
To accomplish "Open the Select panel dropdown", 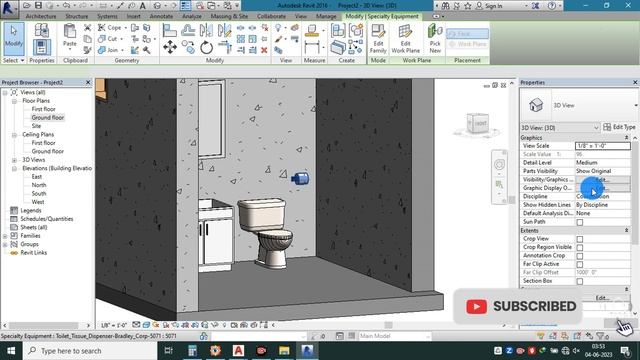I will point(13,60).
